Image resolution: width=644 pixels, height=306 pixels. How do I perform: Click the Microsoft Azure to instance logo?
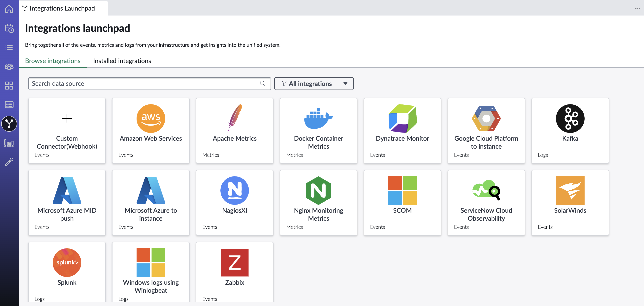pyautogui.click(x=151, y=190)
